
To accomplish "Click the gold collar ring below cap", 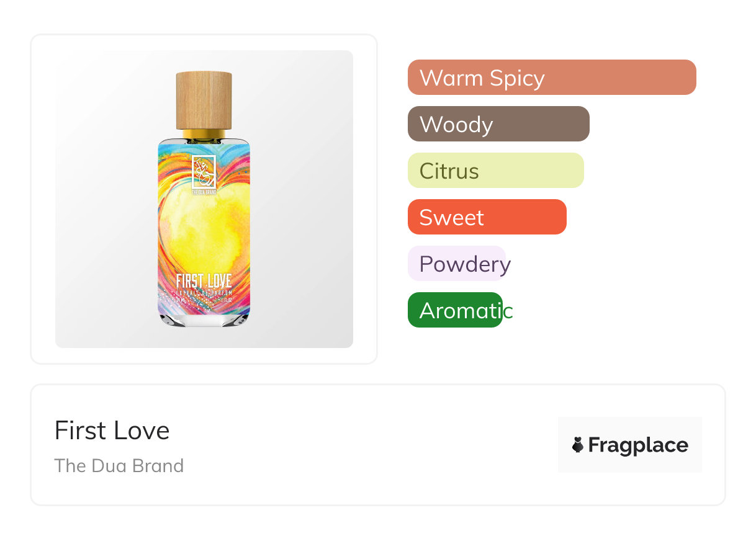I will [x=204, y=134].
